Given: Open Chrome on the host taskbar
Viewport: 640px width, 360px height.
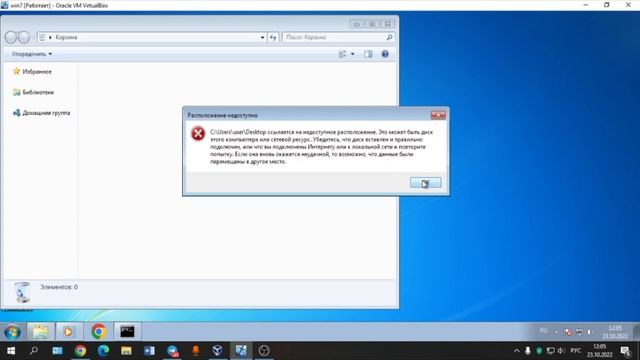Looking at the screenshot, I should (80, 351).
